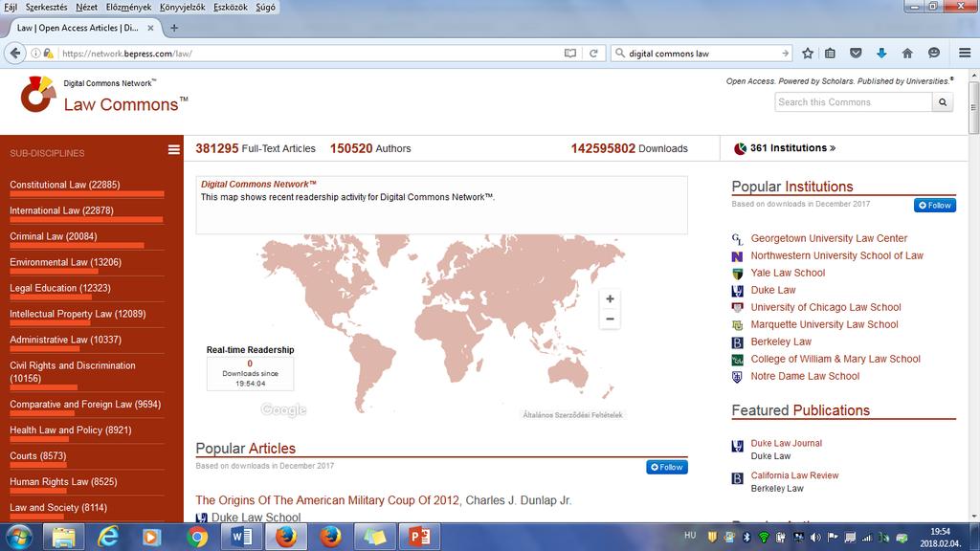Switch to Word in the taskbar
The image size is (980, 551).
point(241,537)
